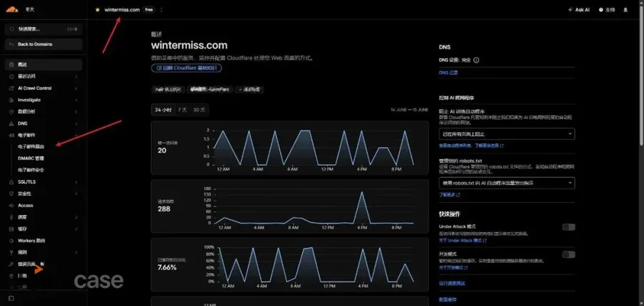Click the Access sidebar icon
The height and width of the screenshot is (306, 644).
click(x=11, y=205)
